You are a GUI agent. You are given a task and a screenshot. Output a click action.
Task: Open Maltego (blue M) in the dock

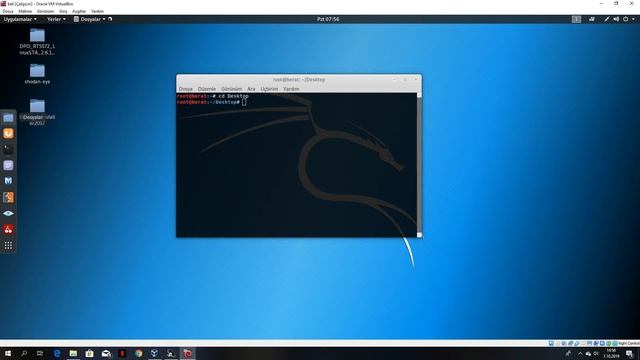click(8, 181)
